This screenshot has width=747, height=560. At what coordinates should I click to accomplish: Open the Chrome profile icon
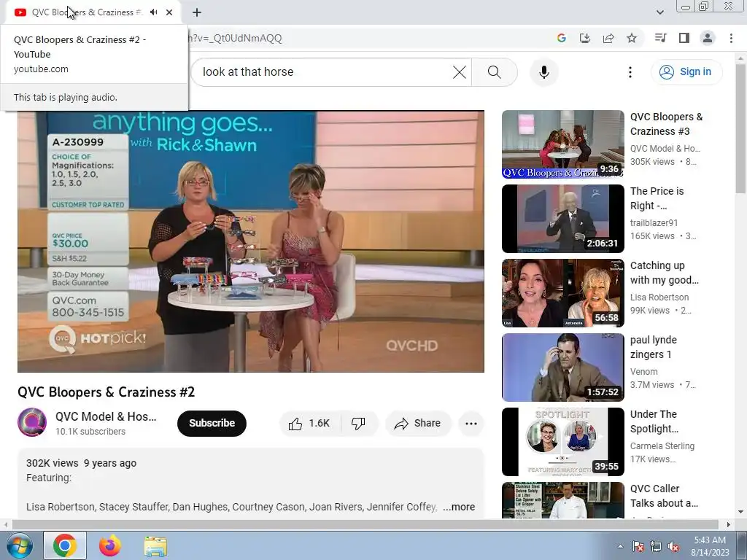[x=708, y=38]
